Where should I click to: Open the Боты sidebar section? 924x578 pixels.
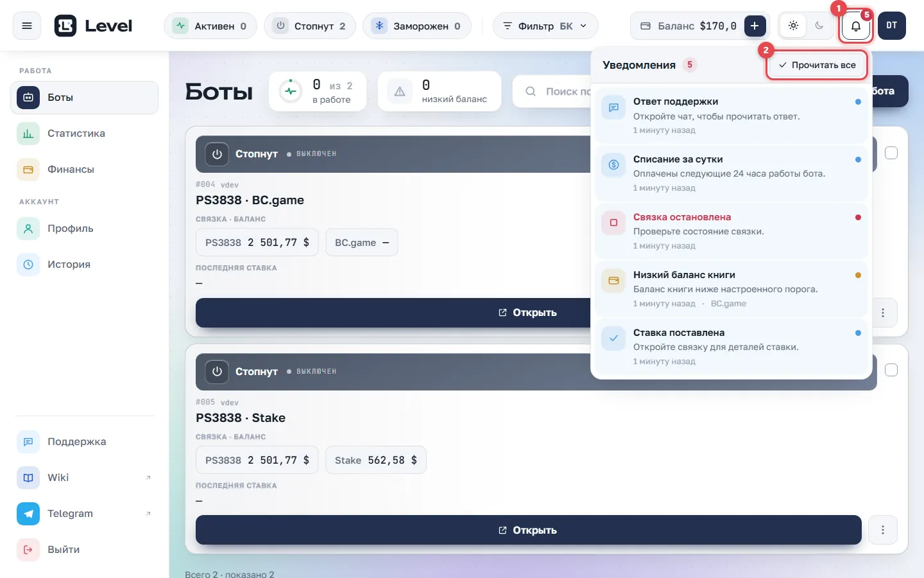(85, 98)
